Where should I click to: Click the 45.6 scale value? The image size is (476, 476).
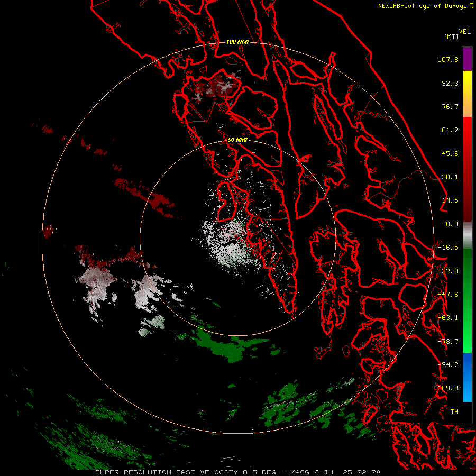pos(450,153)
